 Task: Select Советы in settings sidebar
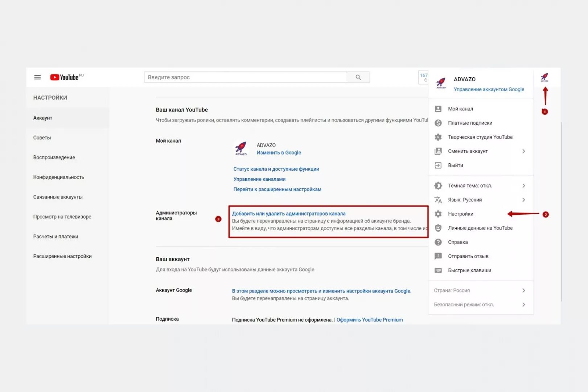click(68, 138)
